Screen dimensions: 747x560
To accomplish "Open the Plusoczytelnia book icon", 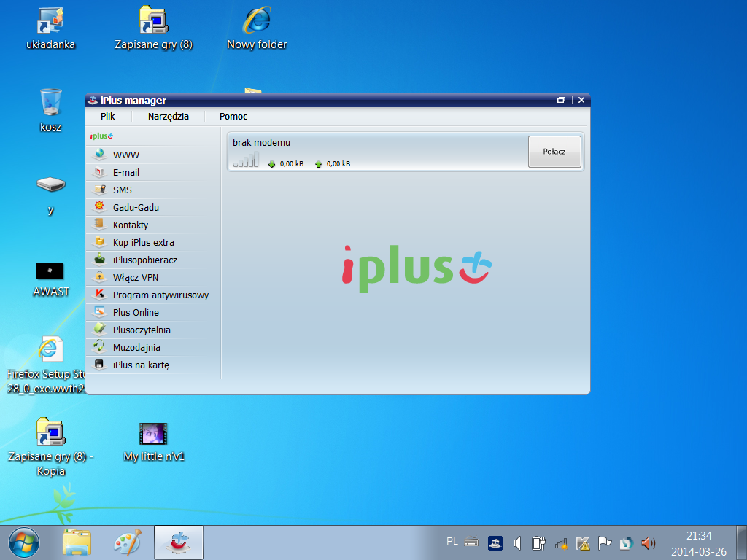I will coord(99,330).
